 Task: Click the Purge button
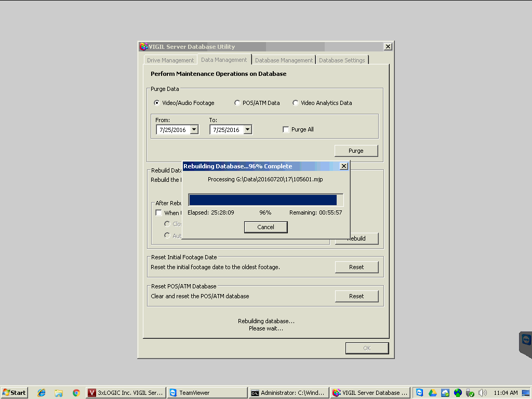coord(356,151)
